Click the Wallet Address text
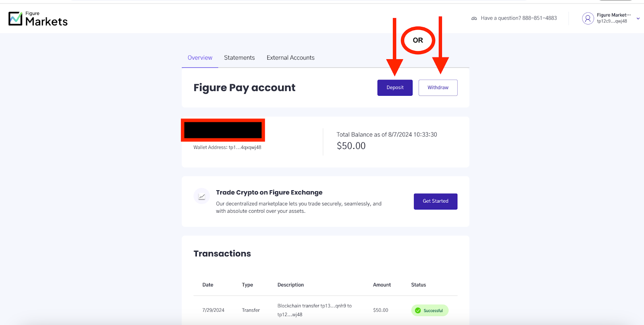644x325 pixels. pos(227,148)
